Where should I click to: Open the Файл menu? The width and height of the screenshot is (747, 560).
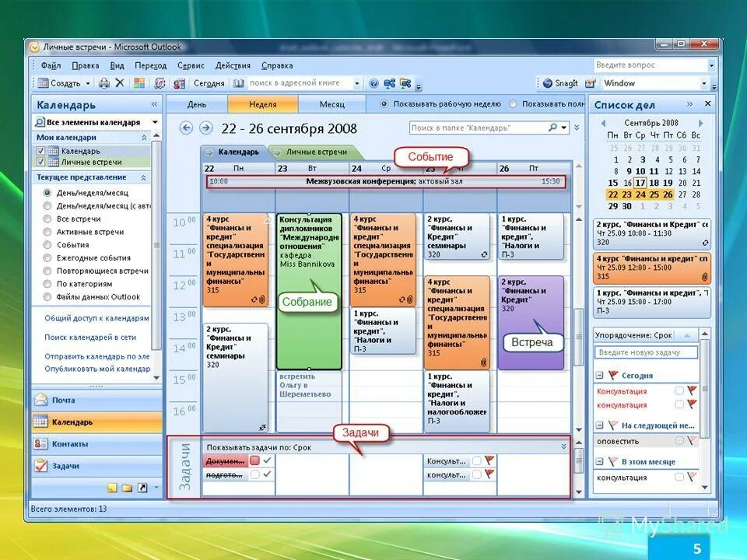pos(51,65)
